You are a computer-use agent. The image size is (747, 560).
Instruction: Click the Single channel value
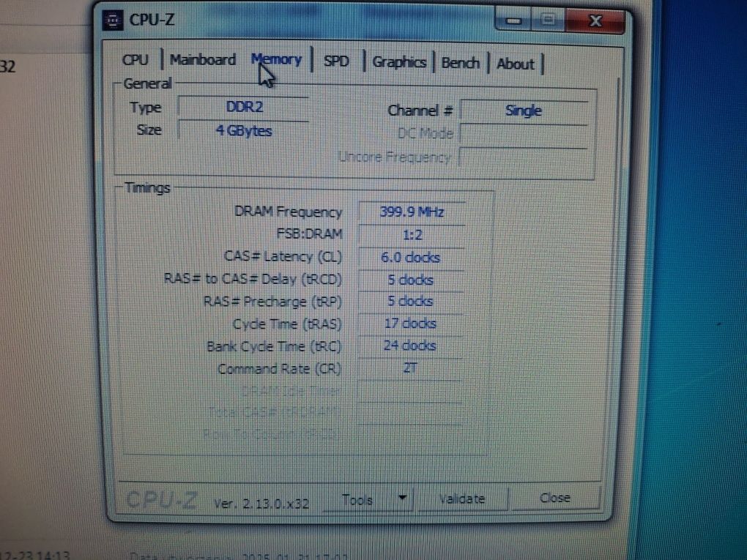click(x=523, y=111)
